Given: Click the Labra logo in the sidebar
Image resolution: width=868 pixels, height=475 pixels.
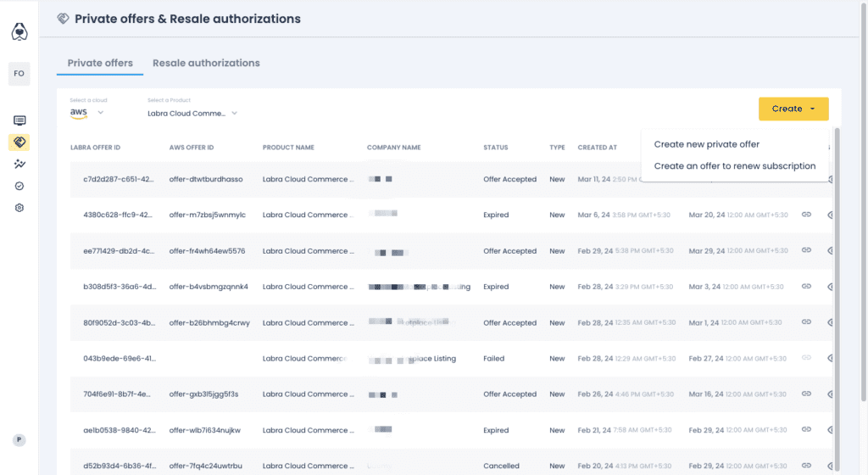Looking at the screenshot, I should [x=19, y=31].
